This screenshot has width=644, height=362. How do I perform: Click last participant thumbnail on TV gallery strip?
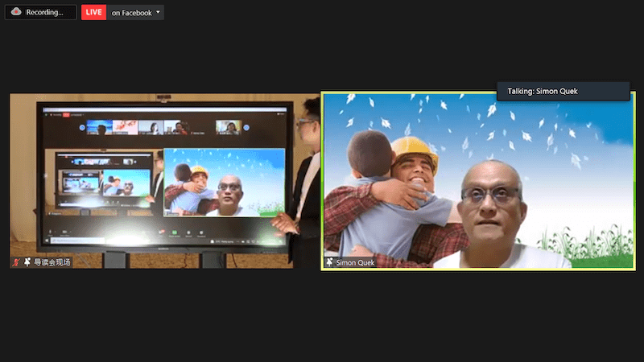(x=229, y=127)
